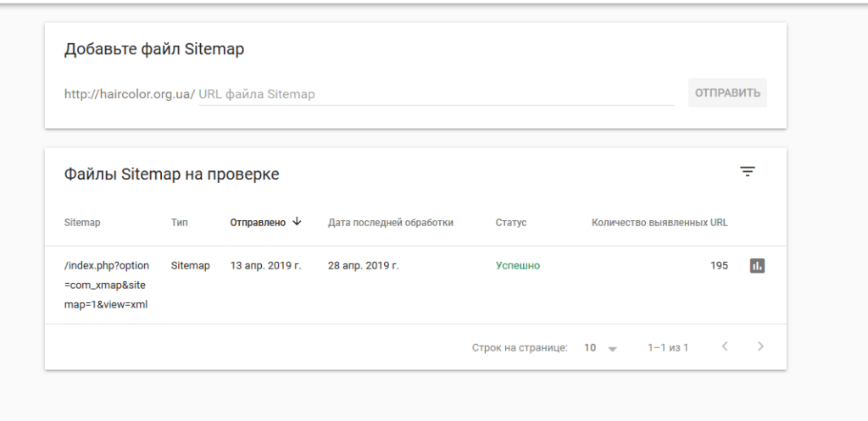The width and height of the screenshot is (868, 421).
Task: Sort by Статус column header
Action: (511, 223)
